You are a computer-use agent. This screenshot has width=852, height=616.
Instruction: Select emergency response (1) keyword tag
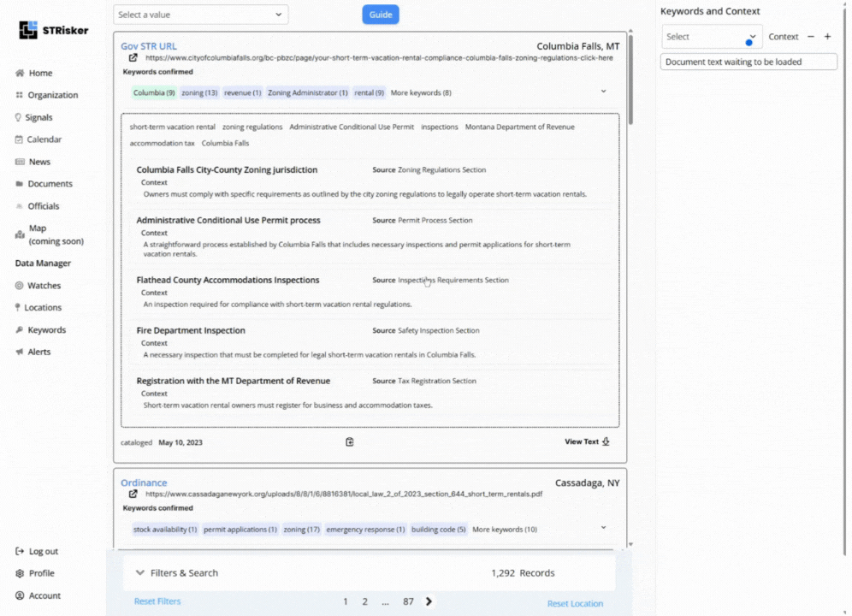(365, 529)
